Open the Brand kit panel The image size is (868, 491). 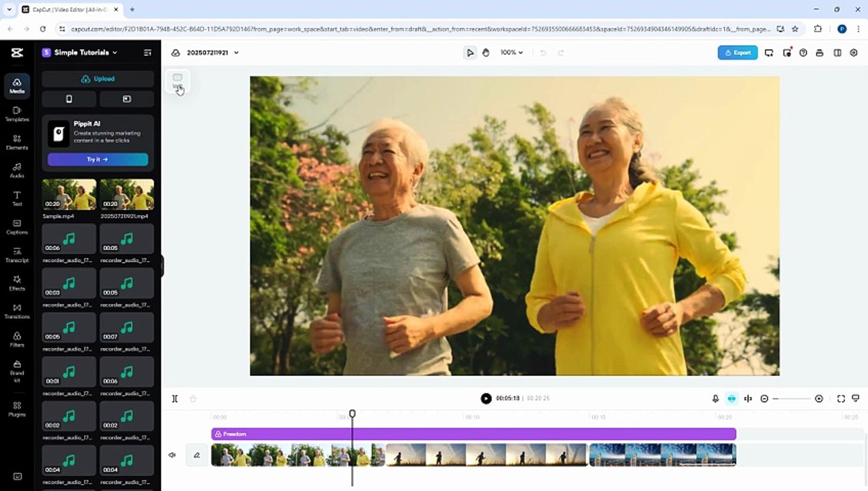click(17, 371)
